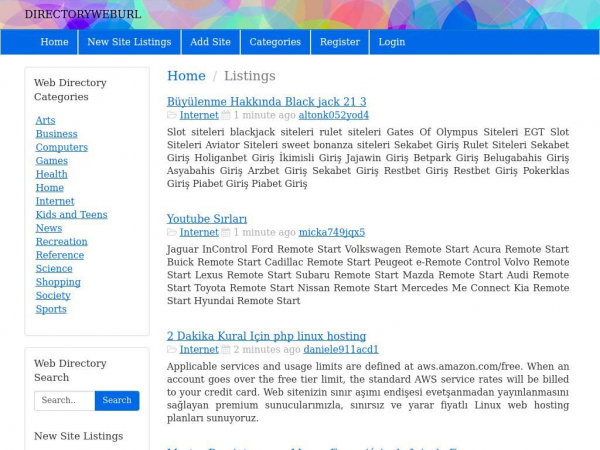This screenshot has height=450, width=600.
Task: Click Internet category link under Büyülenme listing
Action: coord(199,115)
